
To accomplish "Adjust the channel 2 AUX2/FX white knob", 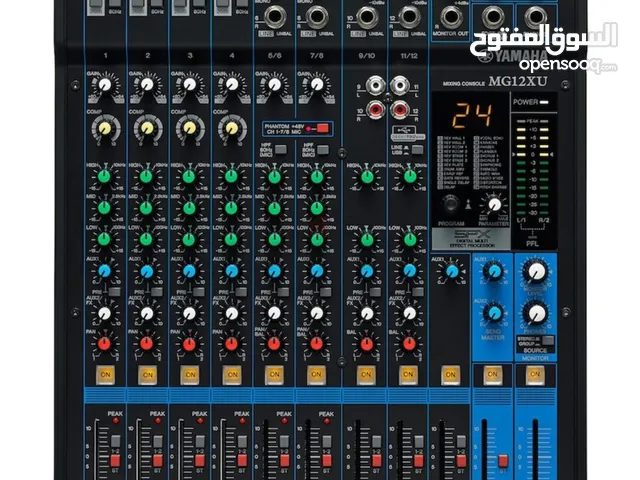I will [147, 313].
